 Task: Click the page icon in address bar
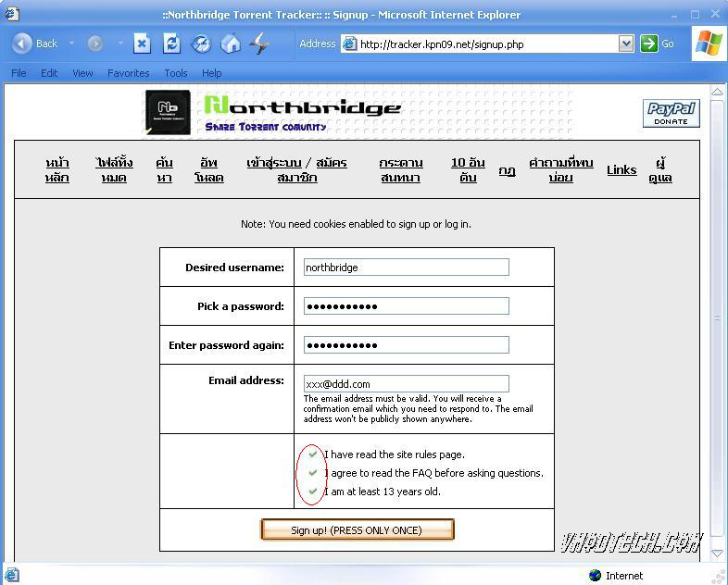click(x=349, y=44)
